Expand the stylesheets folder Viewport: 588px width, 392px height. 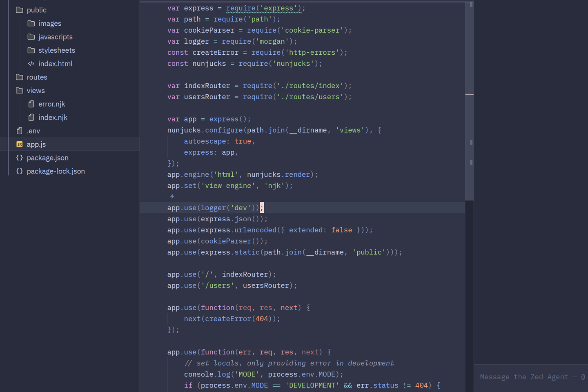coord(70,50)
